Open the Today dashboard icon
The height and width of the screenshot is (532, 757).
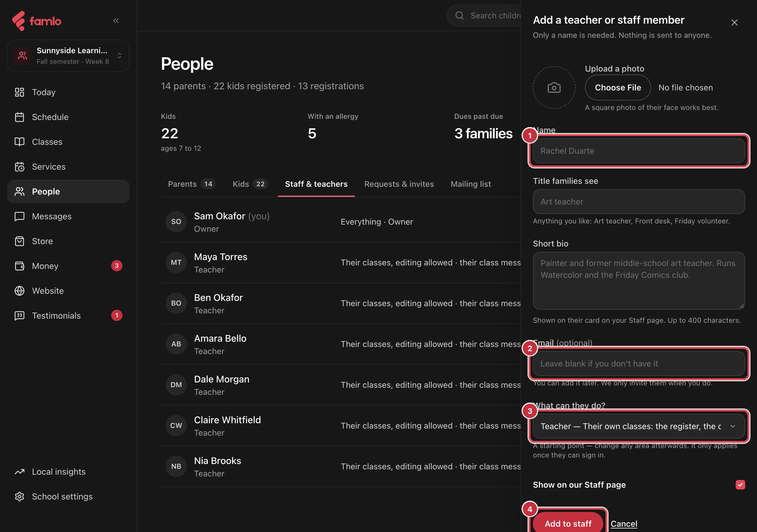[x=20, y=92]
